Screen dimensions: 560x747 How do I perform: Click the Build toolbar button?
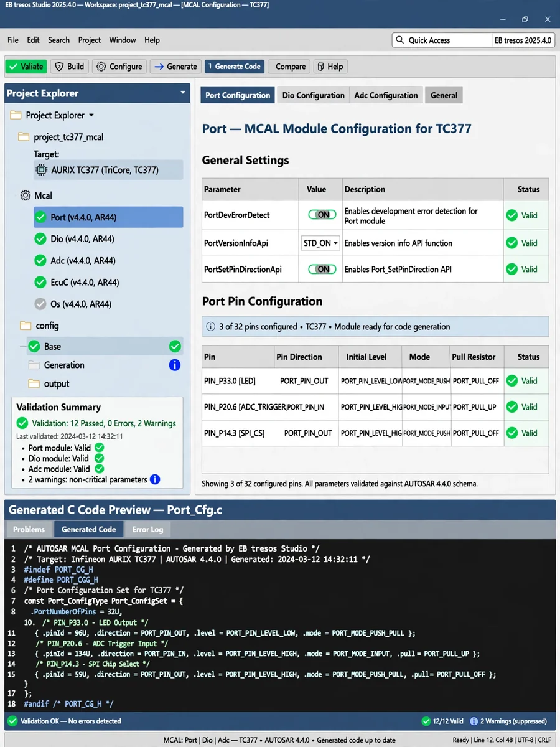coord(70,67)
